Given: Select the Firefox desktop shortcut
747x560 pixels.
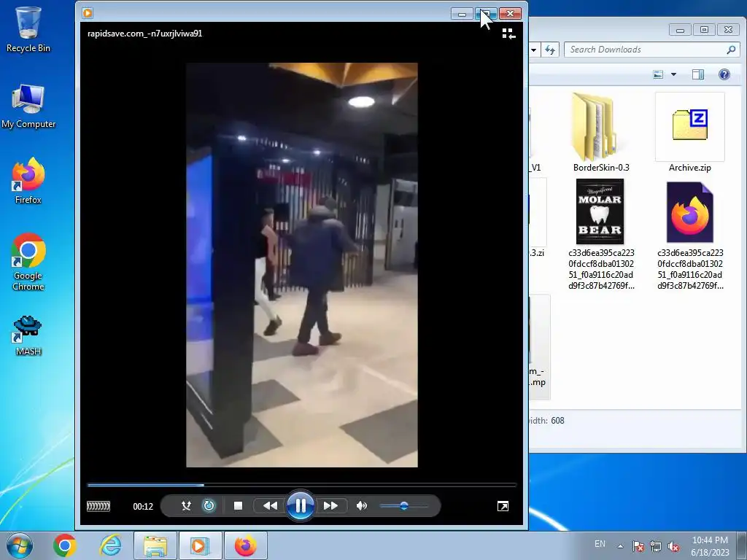Looking at the screenshot, I should [28, 181].
